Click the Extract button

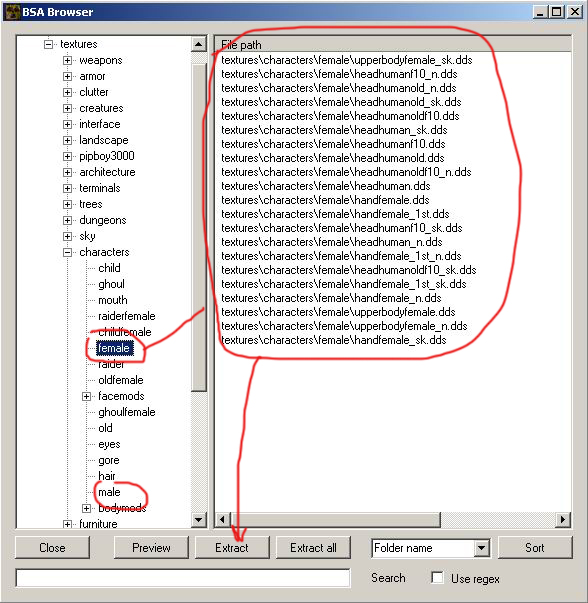pyautogui.click(x=232, y=548)
